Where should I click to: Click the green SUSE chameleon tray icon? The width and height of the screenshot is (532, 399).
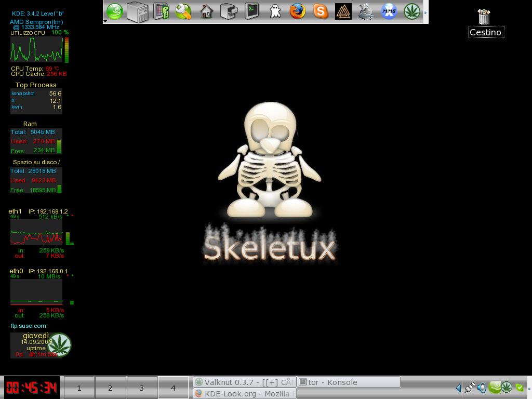495,387
